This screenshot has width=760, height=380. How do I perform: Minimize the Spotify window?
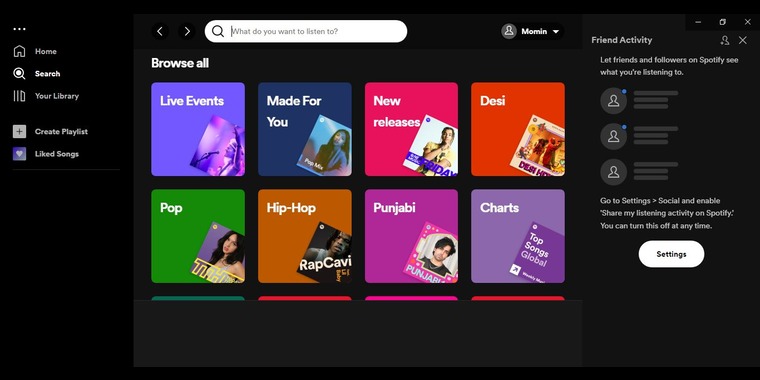pos(698,22)
